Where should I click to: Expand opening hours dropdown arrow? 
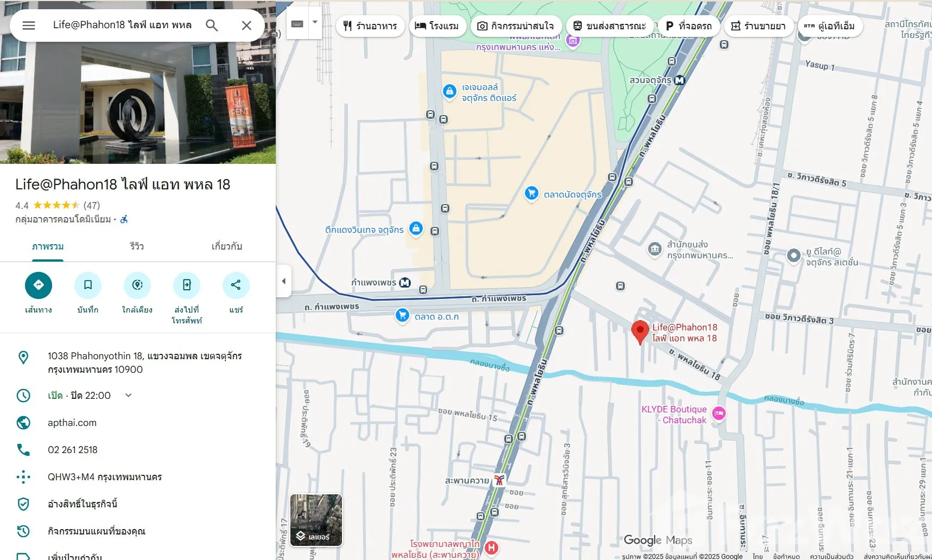[129, 395]
